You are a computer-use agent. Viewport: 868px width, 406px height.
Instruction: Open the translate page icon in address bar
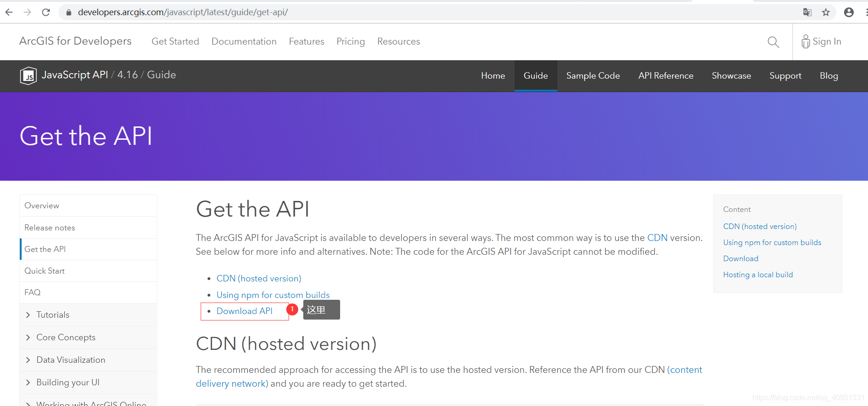click(807, 12)
